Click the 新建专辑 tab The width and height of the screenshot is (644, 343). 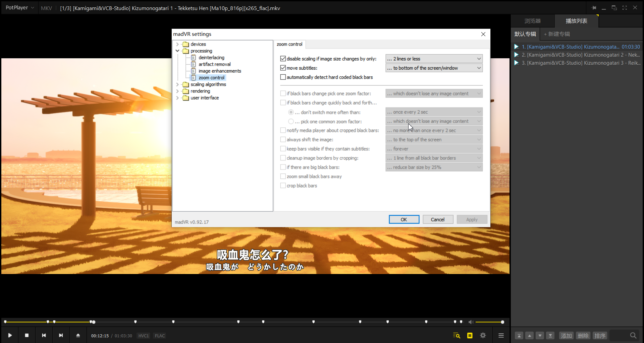click(x=557, y=34)
